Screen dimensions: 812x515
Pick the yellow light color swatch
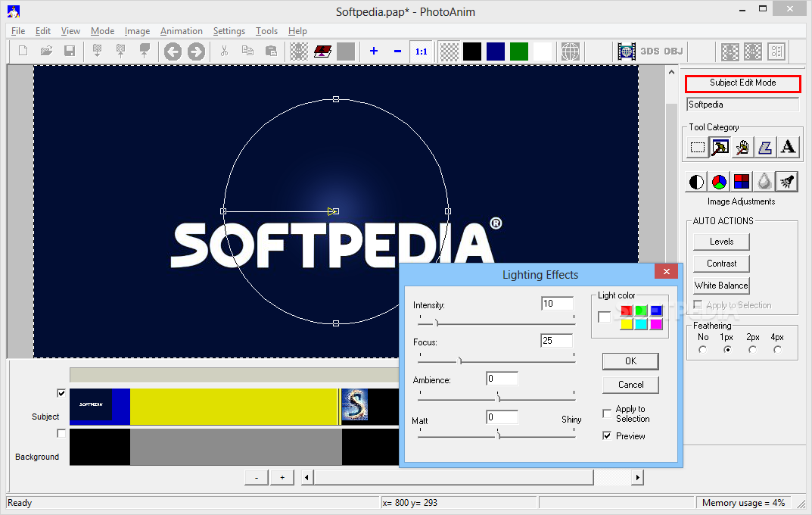click(x=626, y=324)
